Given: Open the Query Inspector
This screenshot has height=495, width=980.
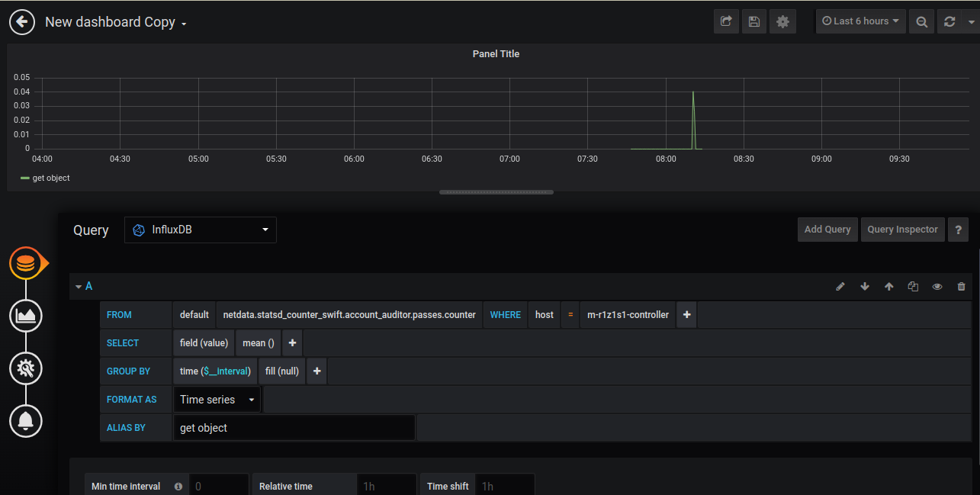Looking at the screenshot, I should (902, 230).
